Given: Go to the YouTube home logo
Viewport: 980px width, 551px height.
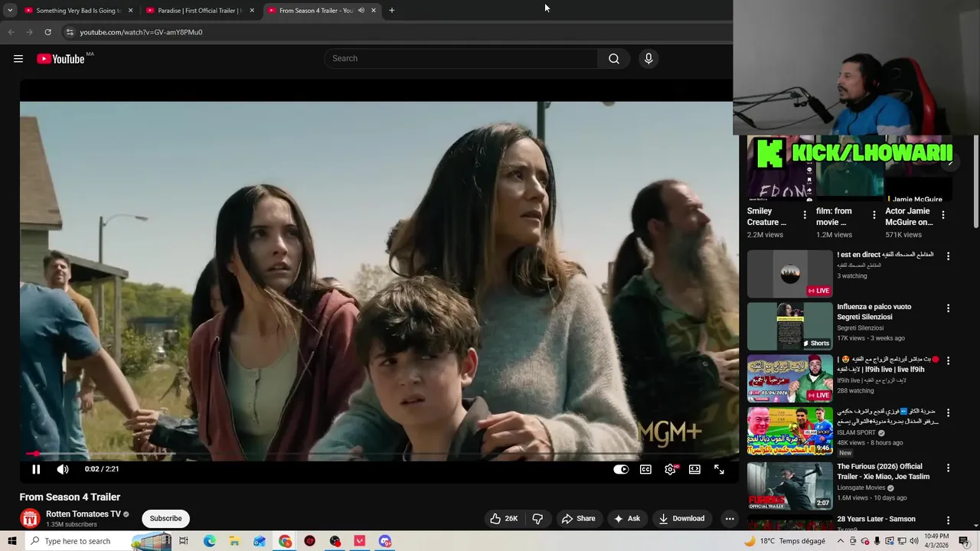Looking at the screenshot, I should click(x=60, y=59).
